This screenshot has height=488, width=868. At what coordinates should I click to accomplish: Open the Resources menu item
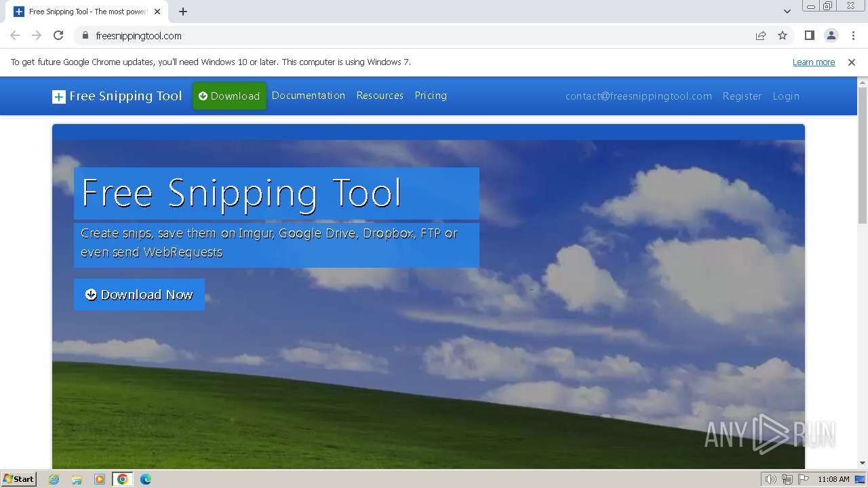(380, 96)
